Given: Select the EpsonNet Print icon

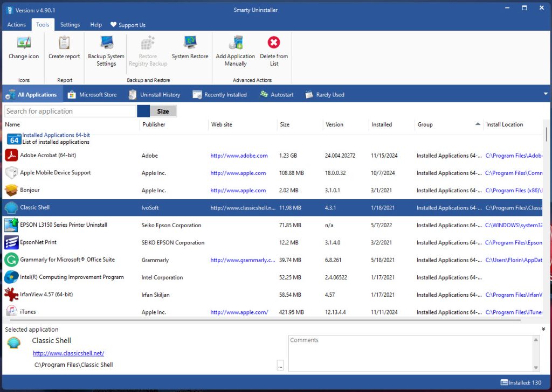Looking at the screenshot, I should tap(11, 242).
